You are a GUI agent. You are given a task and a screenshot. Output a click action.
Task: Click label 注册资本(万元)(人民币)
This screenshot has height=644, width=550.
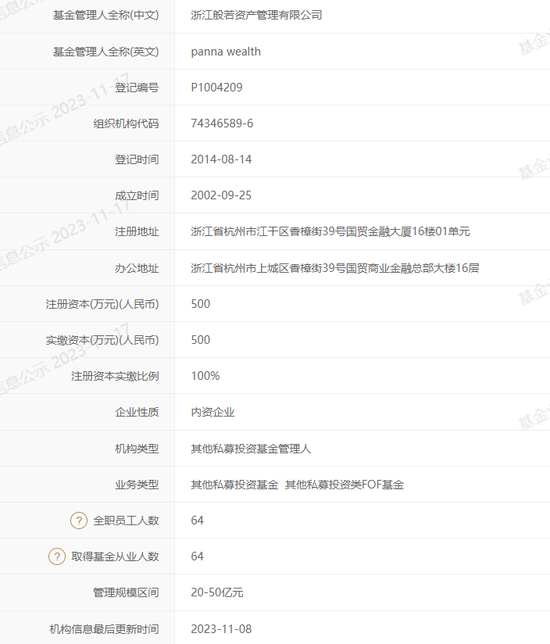click(x=102, y=304)
